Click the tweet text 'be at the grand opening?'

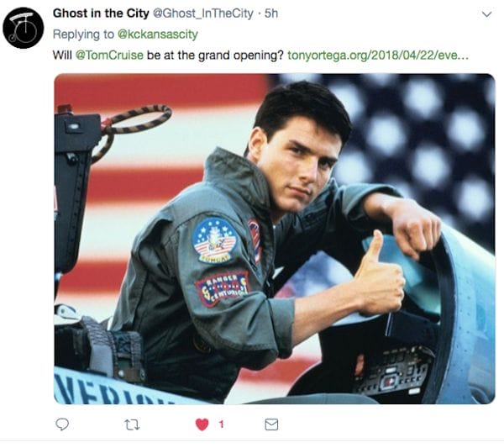point(215,55)
